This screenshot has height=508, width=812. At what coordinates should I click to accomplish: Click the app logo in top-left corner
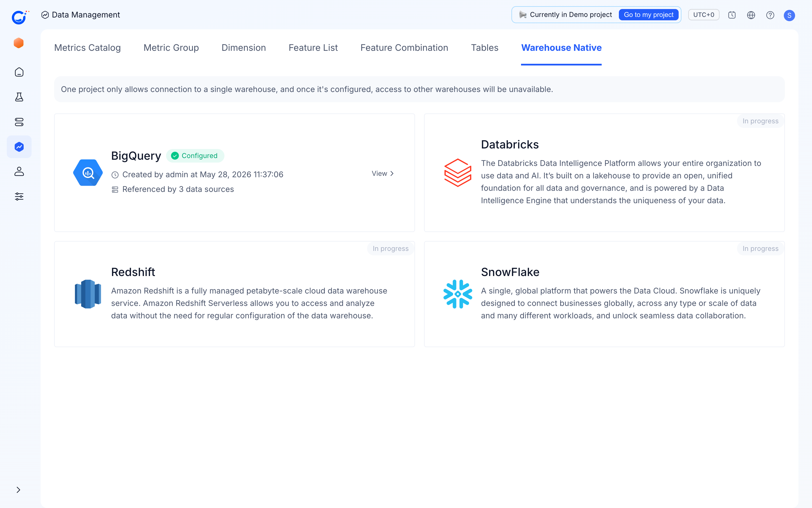(19, 17)
